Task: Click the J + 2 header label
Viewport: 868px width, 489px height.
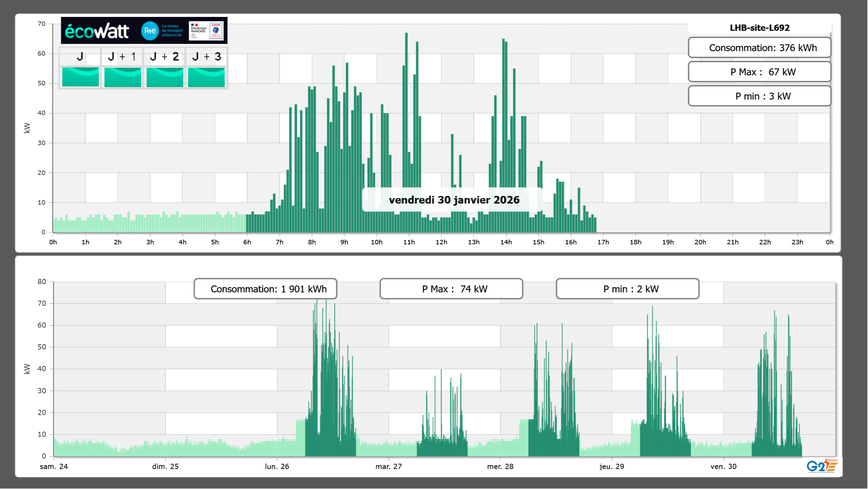Action: [165, 57]
